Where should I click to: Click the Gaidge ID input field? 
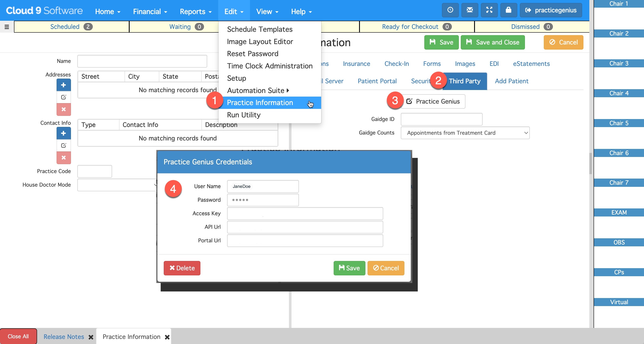point(441,119)
